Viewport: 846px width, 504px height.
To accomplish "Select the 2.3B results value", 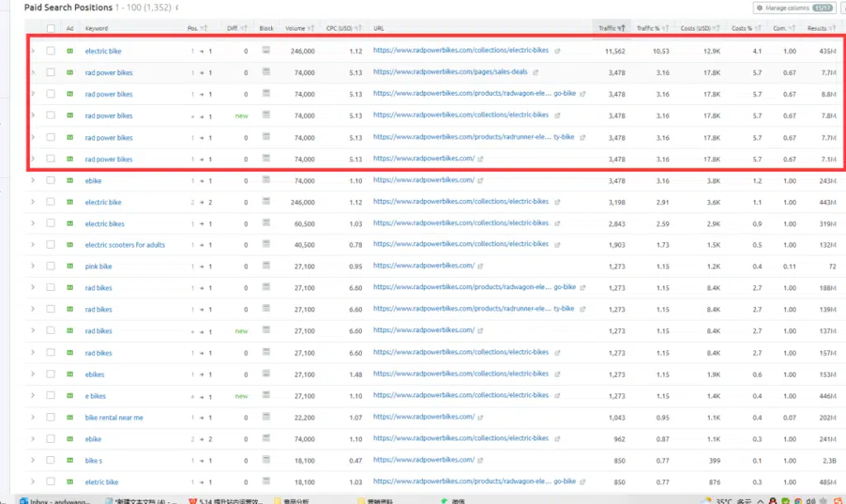I will point(829,461).
